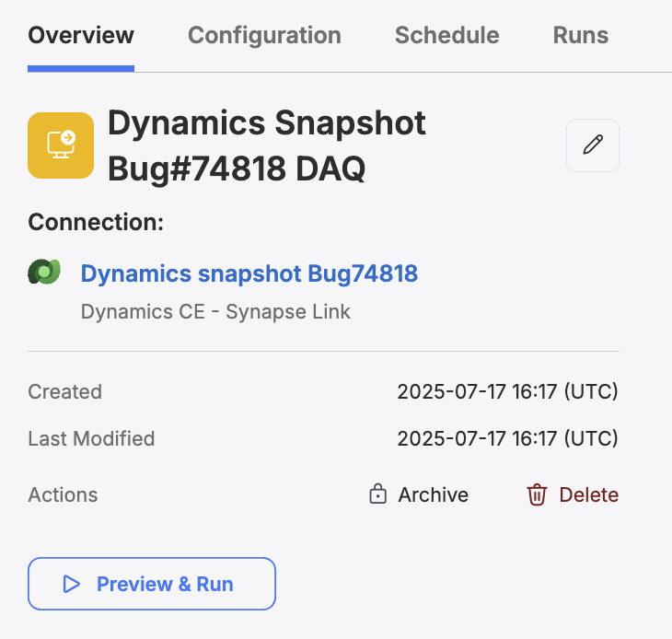672x639 pixels.
Task: Open Dynamics snapshot Bug74818 connection link
Action: coord(249,273)
